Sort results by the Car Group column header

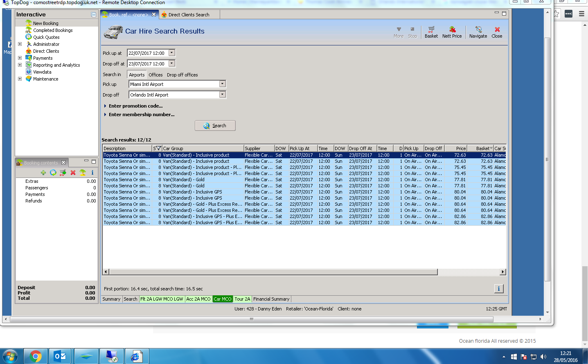tap(203, 148)
